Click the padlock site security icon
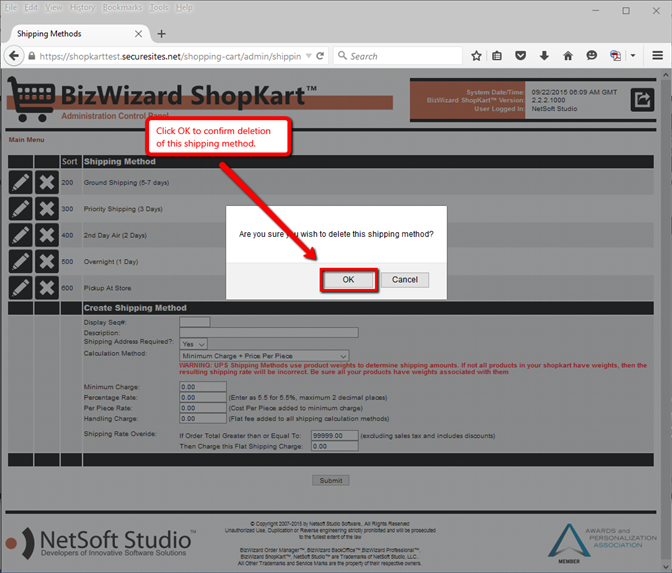 (x=32, y=56)
